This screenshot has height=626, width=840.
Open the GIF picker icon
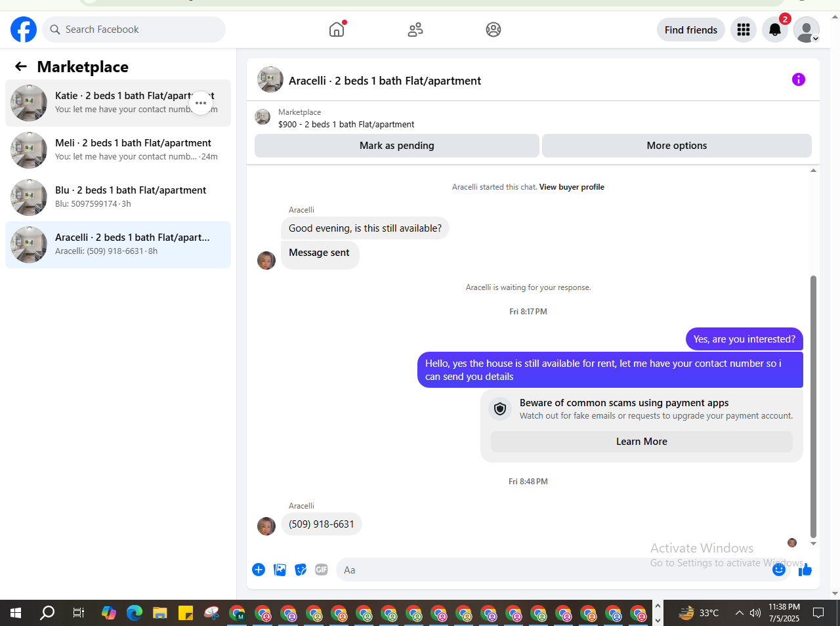click(322, 570)
